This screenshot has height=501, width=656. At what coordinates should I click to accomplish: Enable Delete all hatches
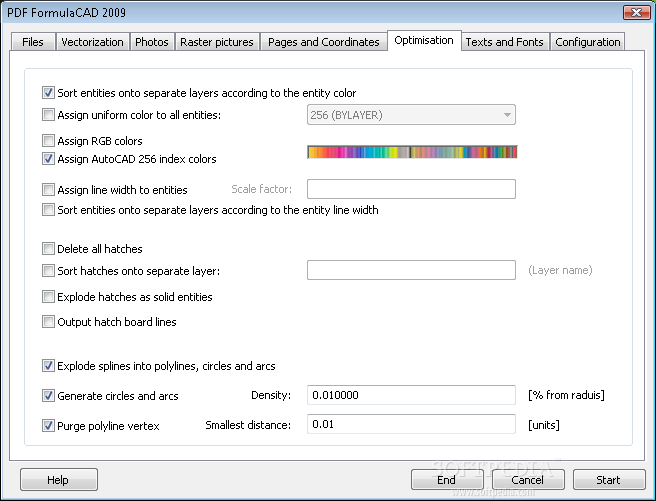[48, 249]
